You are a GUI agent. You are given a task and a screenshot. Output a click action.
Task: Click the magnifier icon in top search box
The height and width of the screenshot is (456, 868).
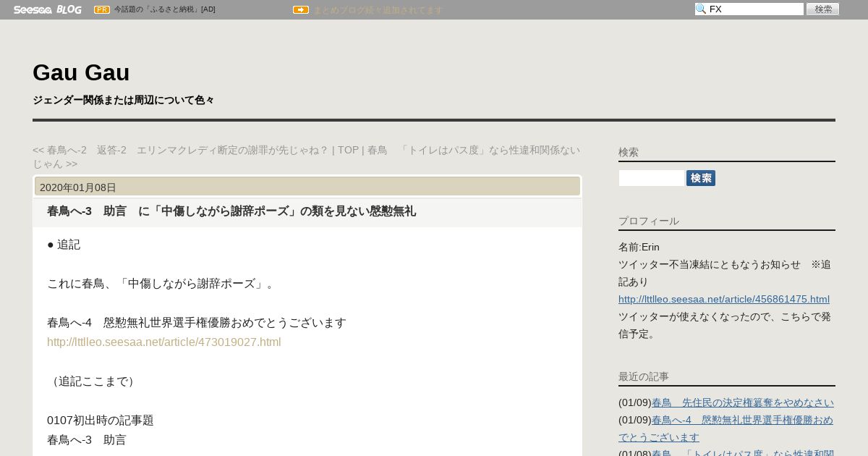(701, 9)
